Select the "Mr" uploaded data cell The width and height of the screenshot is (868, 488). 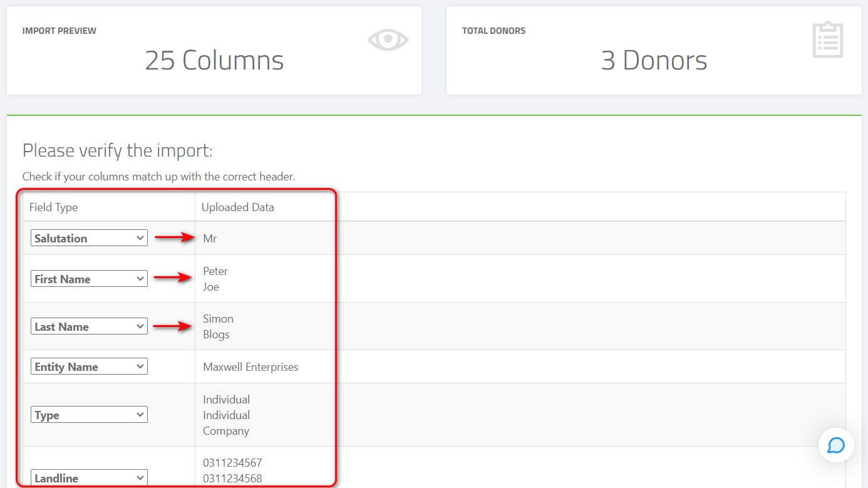tap(209, 238)
